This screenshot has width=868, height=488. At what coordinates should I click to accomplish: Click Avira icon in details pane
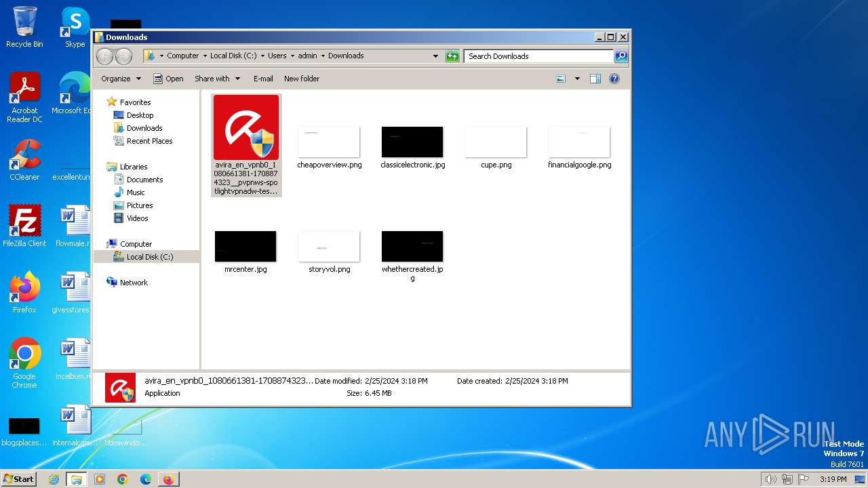pyautogui.click(x=120, y=388)
